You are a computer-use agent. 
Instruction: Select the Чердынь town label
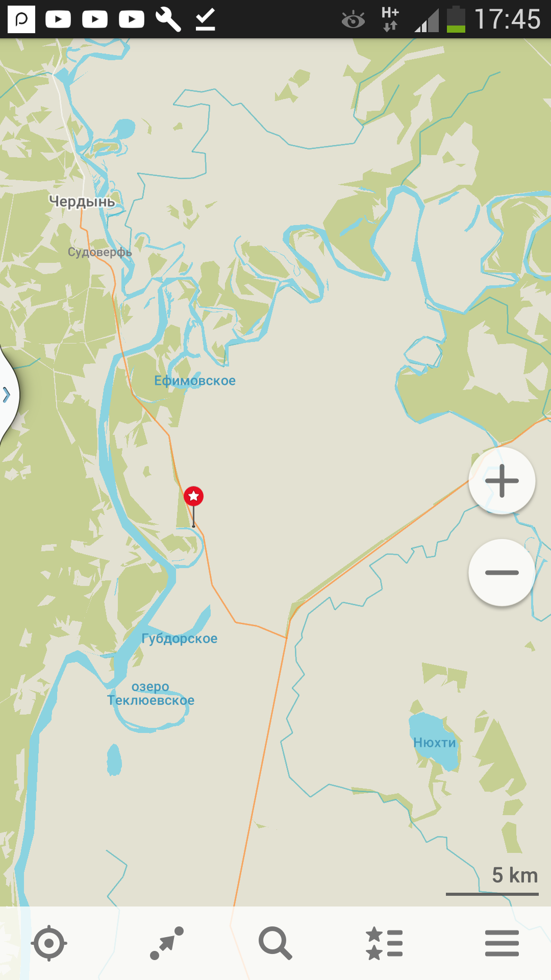tap(82, 202)
